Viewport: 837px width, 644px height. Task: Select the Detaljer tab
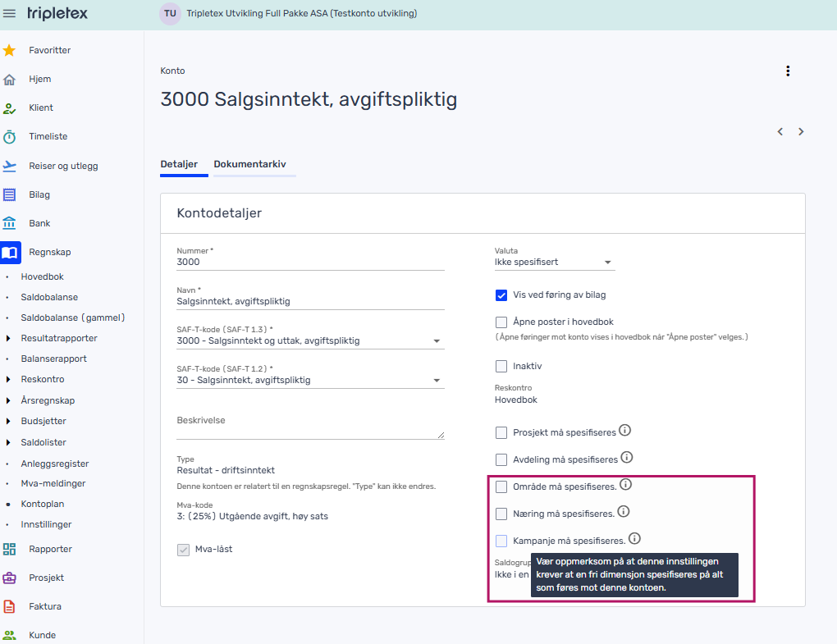[179, 164]
